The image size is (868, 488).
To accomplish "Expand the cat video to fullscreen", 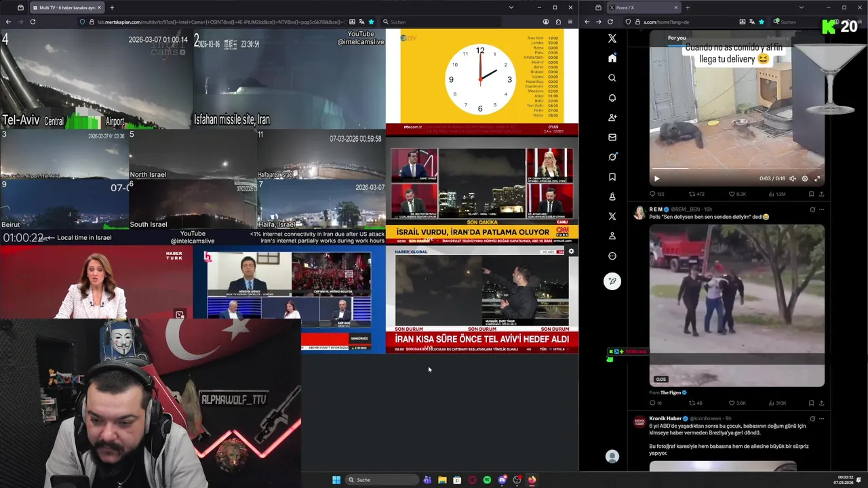I will point(817,179).
